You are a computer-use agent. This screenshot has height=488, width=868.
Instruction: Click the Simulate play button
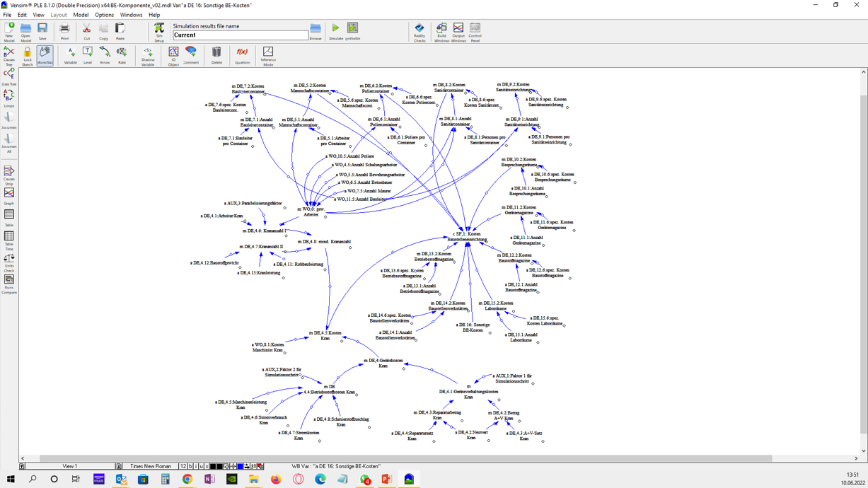coord(335,30)
